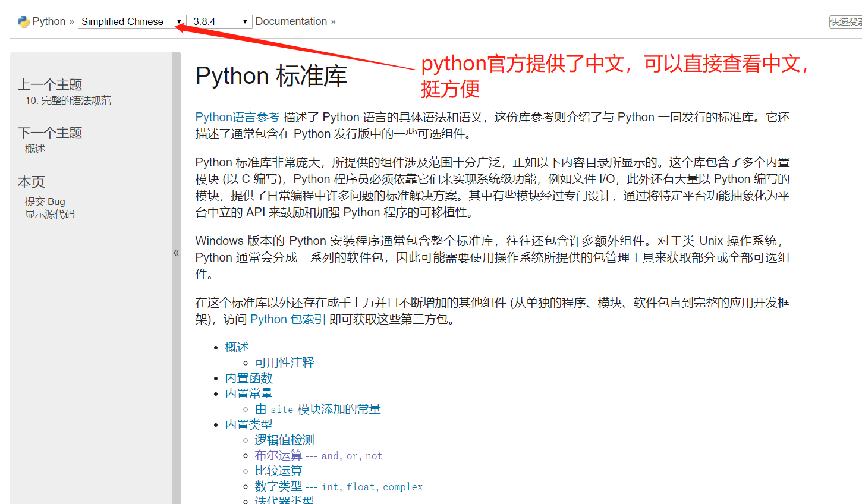Open the Python语言参考 link
The image size is (862, 504).
237,117
